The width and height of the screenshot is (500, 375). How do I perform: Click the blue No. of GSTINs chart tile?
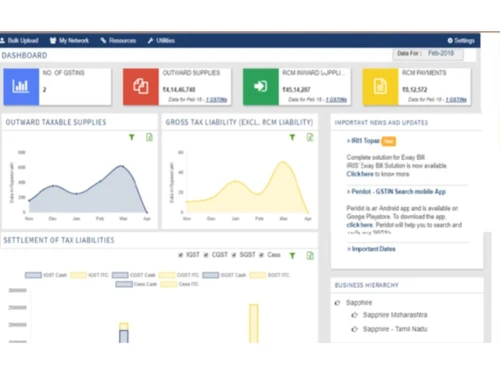click(x=21, y=87)
